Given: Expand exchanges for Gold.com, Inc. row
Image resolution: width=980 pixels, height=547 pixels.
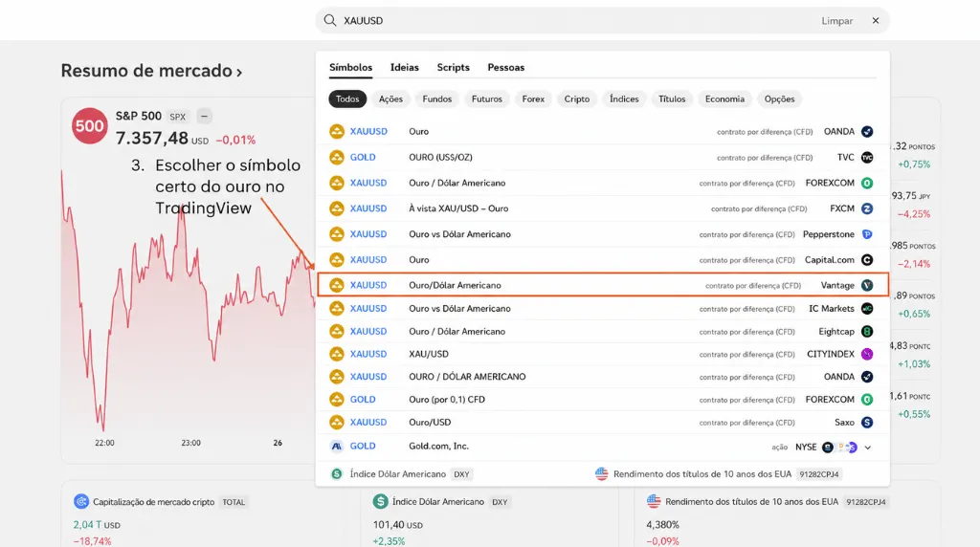Looking at the screenshot, I should (x=867, y=448).
